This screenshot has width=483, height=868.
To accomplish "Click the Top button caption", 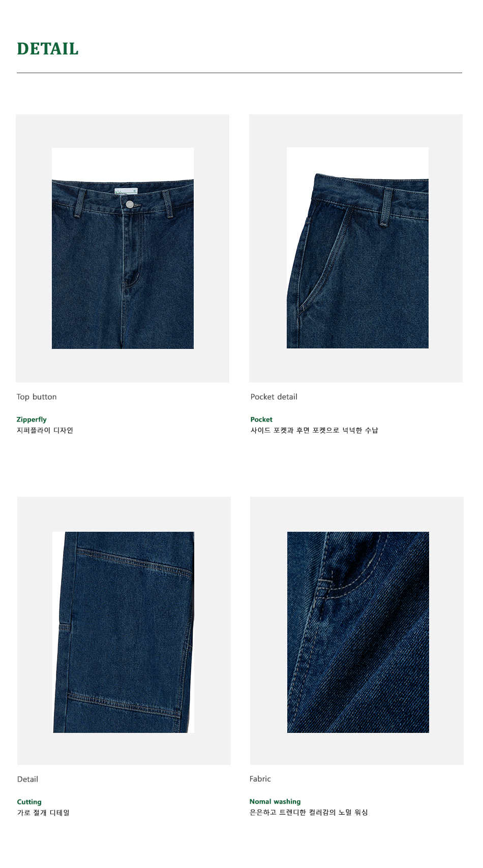I will [37, 397].
